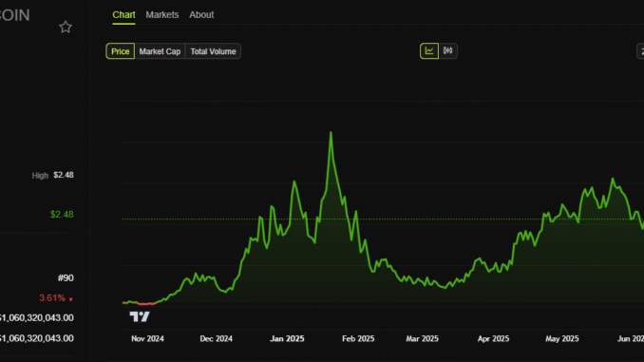The height and width of the screenshot is (362, 644).
Task: Click the Jan 2025 axis label
Action: pyautogui.click(x=287, y=338)
